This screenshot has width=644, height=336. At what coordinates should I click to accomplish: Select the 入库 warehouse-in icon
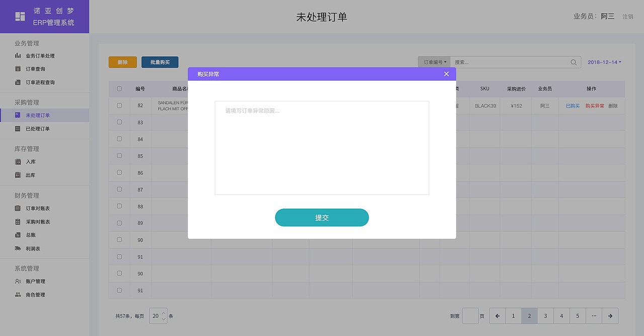[x=19, y=161]
